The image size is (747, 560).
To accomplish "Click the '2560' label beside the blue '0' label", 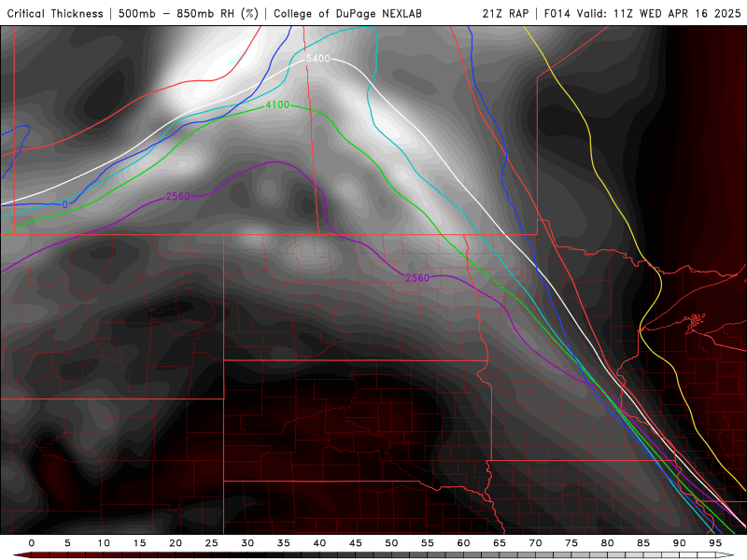I will pos(177,196).
